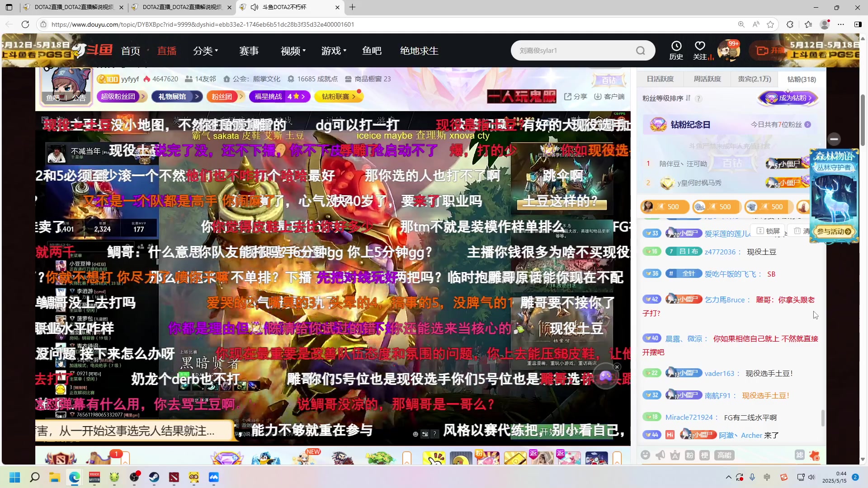Open the Dota 2 taskbar icon

(174, 477)
